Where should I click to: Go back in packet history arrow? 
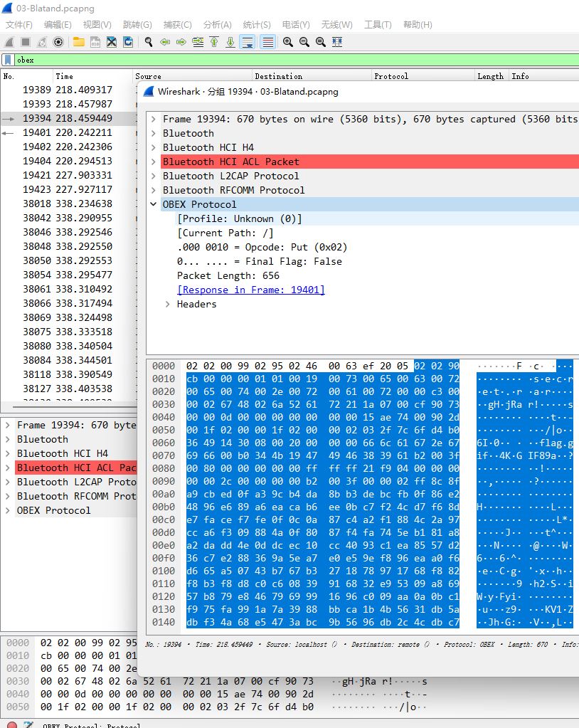165,42
